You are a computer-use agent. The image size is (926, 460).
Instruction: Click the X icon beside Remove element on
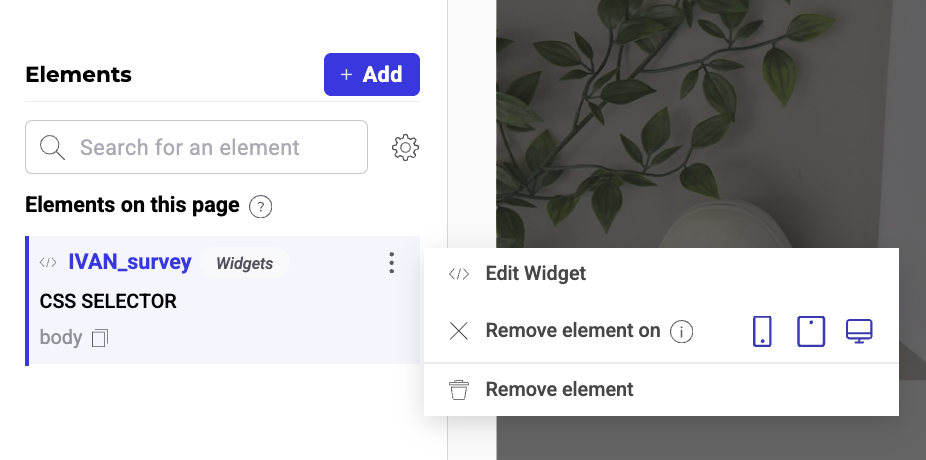click(x=459, y=331)
